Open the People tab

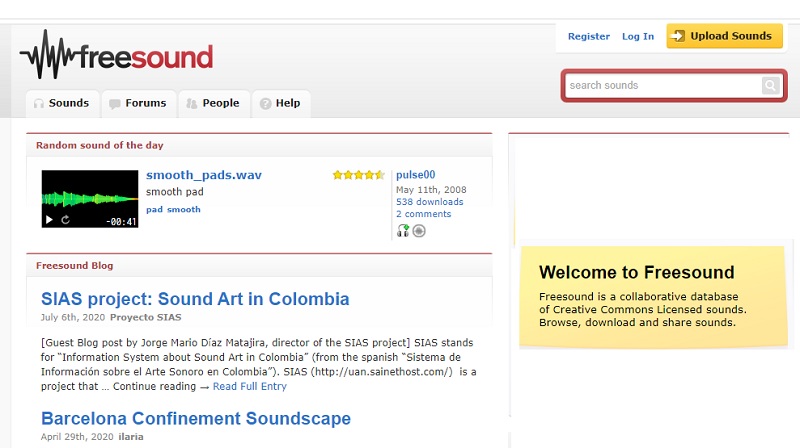tap(214, 104)
